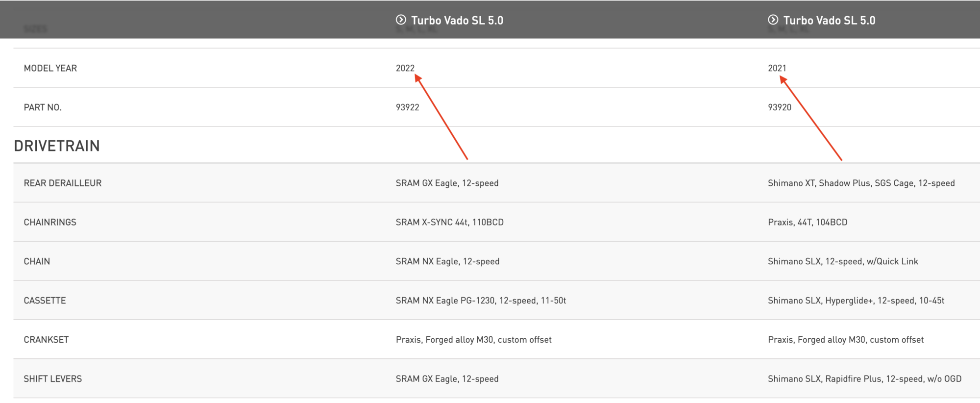Select the CRANKSET row label

[x=46, y=340]
